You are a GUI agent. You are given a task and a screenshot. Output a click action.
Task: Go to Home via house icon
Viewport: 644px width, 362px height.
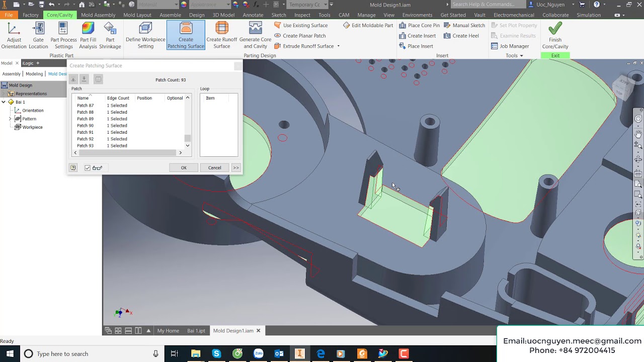82,5
